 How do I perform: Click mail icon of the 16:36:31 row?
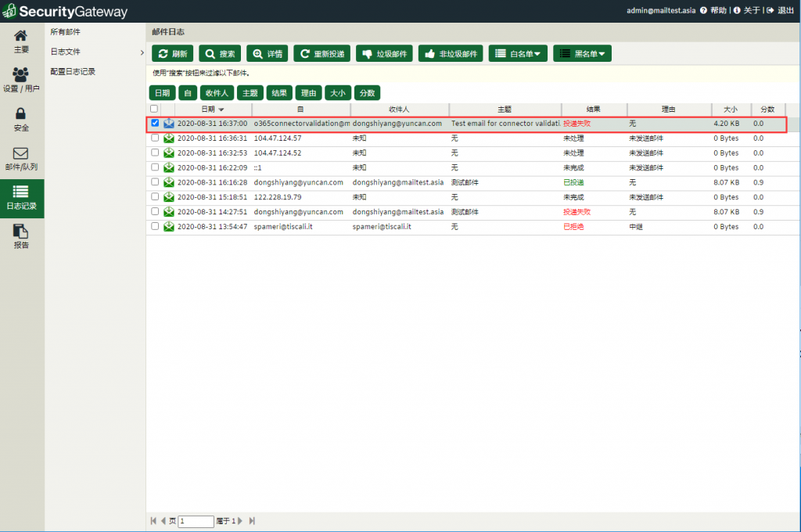coord(169,138)
